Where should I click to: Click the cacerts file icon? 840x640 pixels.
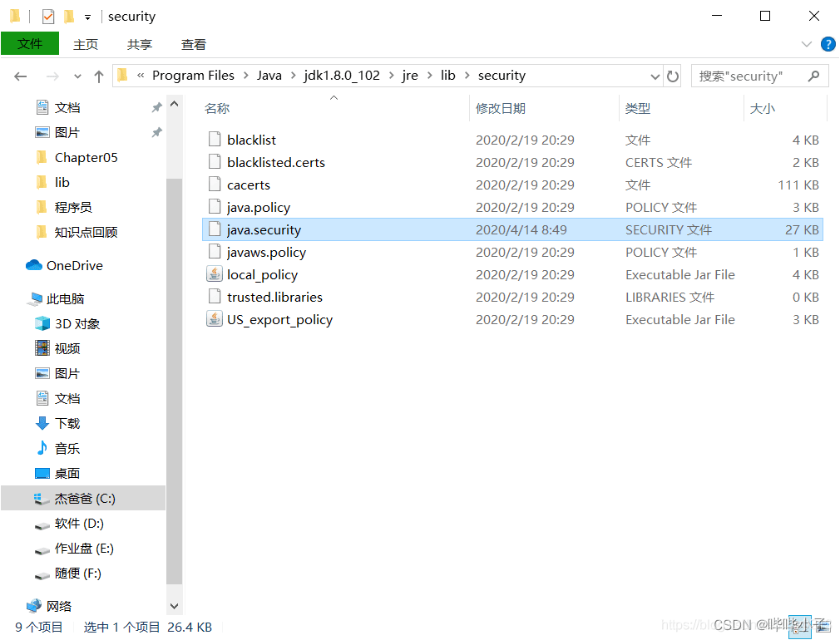pyautogui.click(x=215, y=185)
